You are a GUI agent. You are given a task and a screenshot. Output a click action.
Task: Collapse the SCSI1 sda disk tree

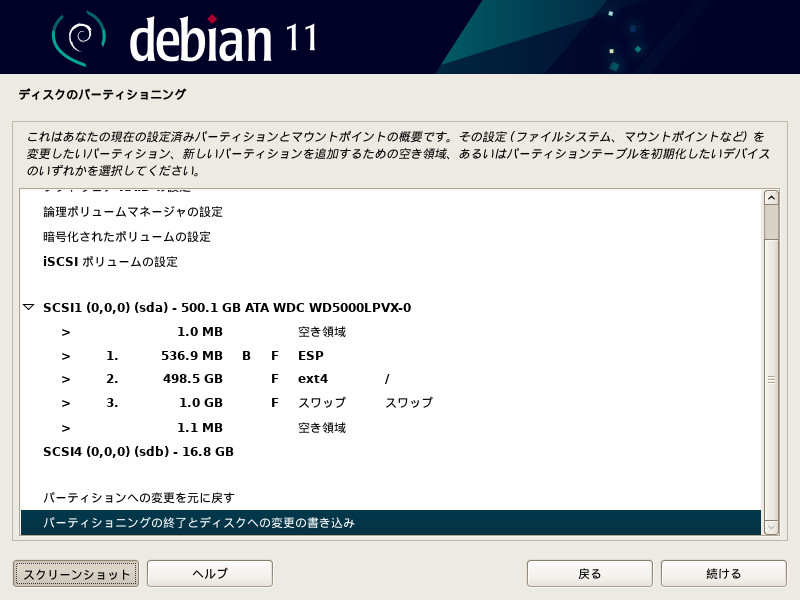click(x=28, y=308)
